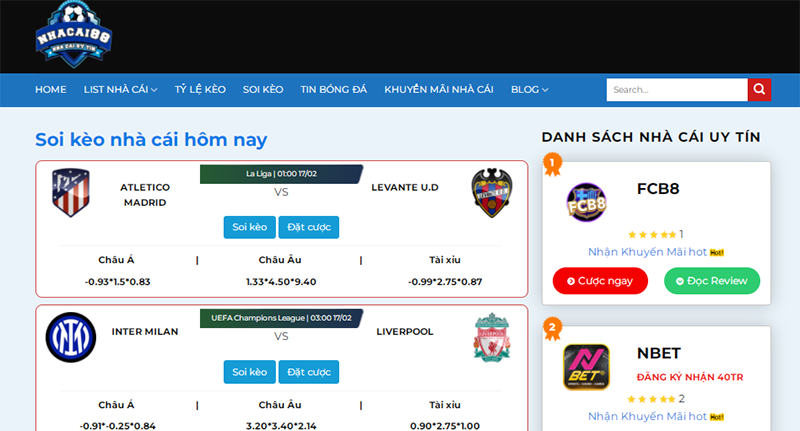Click the green Đọc Review button
This screenshot has height=431, width=800.
[712, 281]
